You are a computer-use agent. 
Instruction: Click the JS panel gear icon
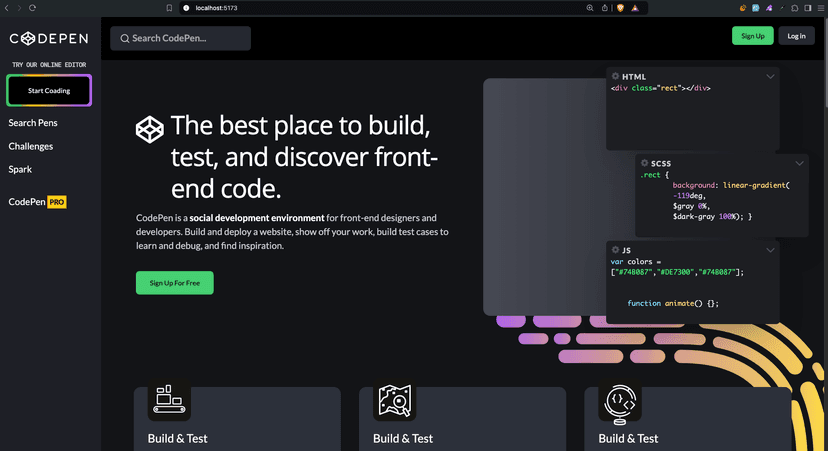pyautogui.click(x=615, y=249)
